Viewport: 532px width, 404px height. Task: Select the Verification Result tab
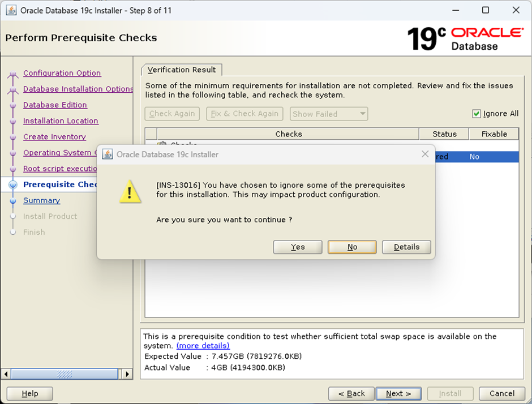[182, 70]
